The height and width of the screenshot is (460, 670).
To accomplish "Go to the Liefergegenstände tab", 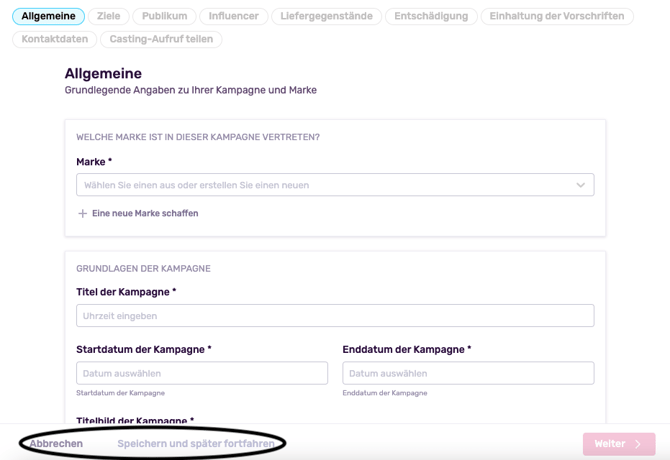I will tap(326, 16).
